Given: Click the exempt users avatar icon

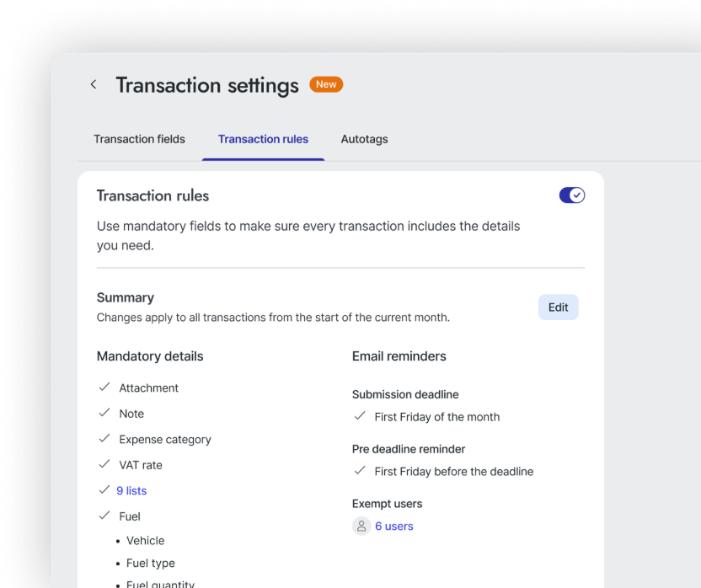Looking at the screenshot, I should click(x=361, y=527).
